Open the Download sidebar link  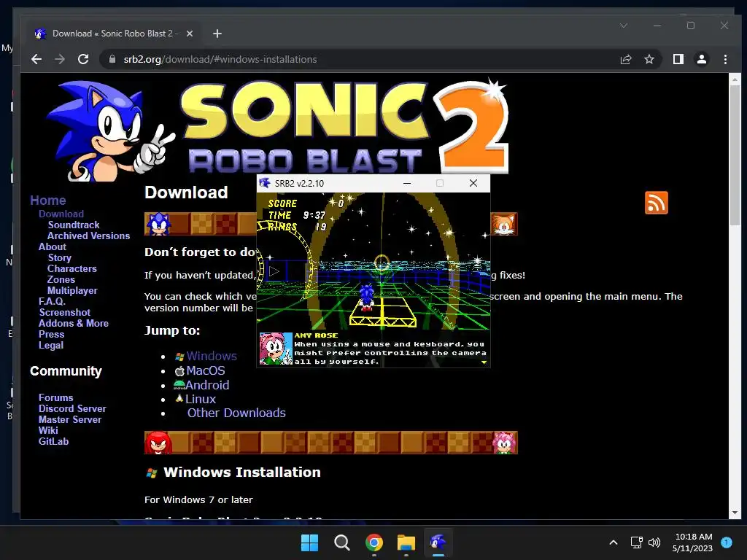pyautogui.click(x=61, y=214)
